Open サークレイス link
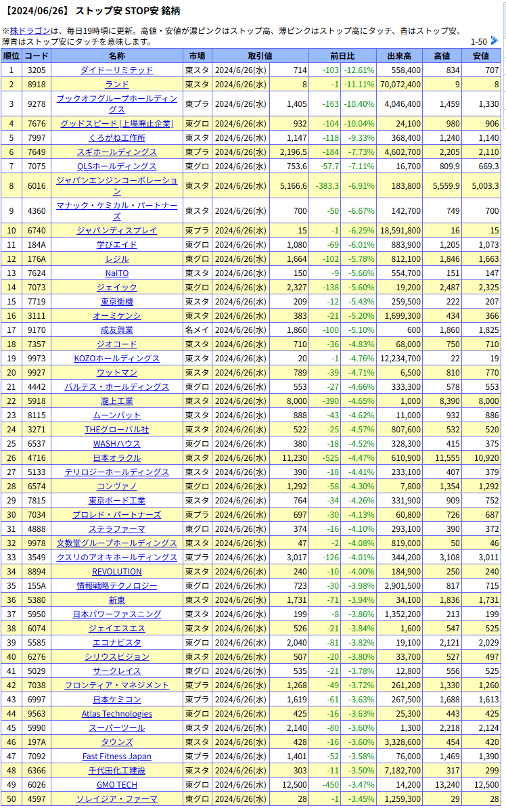Image resolution: width=506 pixels, height=812 pixels. click(116, 671)
